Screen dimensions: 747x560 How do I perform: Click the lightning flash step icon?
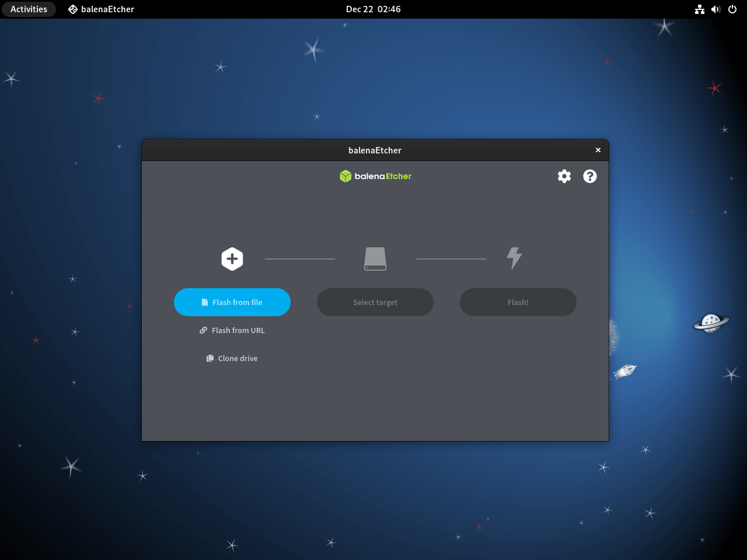pyautogui.click(x=514, y=258)
